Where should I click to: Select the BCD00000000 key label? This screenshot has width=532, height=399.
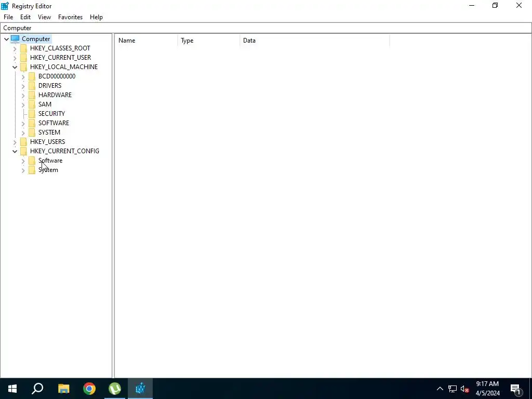click(57, 76)
